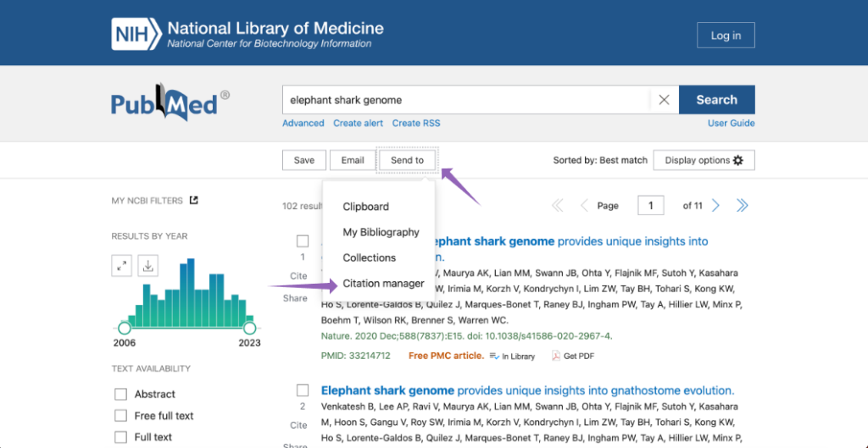Click the page number input field
The height and width of the screenshot is (448, 868).
tap(650, 206)
